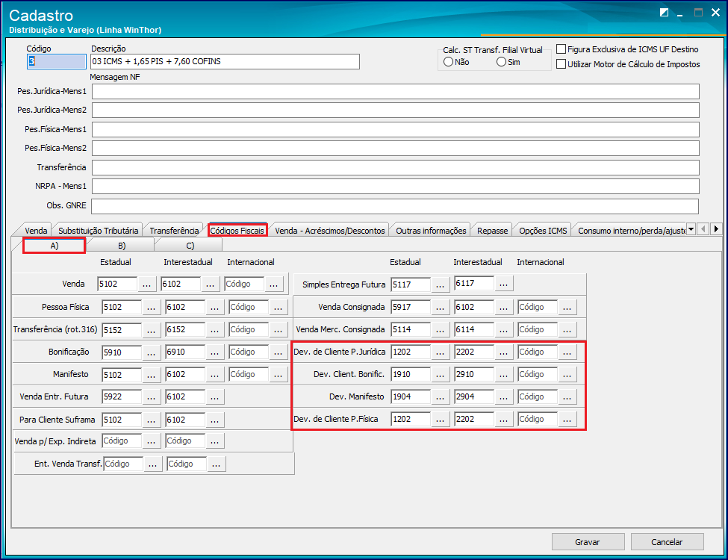Focus the Pes.Jurídica-Mens1 message field
The image size is (728, 560).
[x=396, y=92]
